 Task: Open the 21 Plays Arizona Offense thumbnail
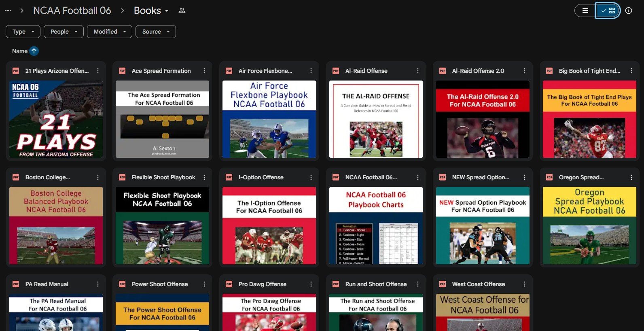pyautogui.click(x=56, y=119)
